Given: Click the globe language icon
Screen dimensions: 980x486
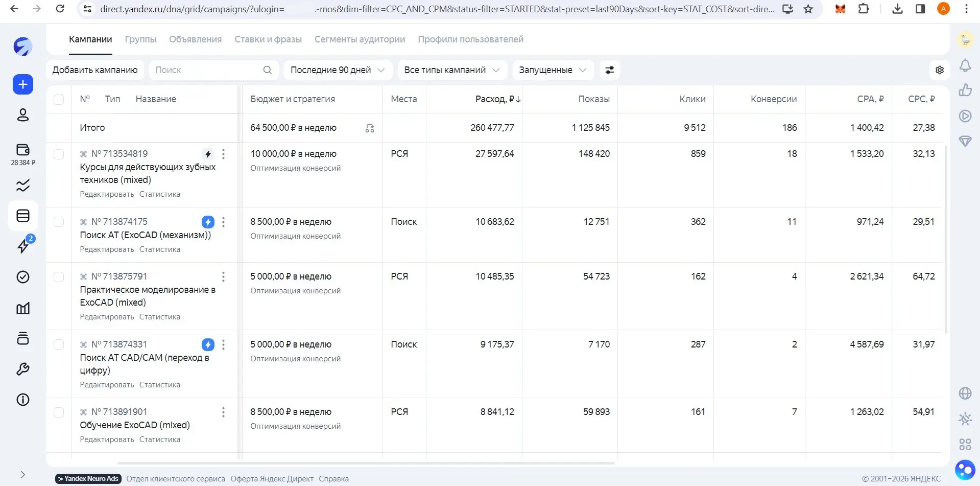Looking at the screenshot, I should [x=965, y=393].
